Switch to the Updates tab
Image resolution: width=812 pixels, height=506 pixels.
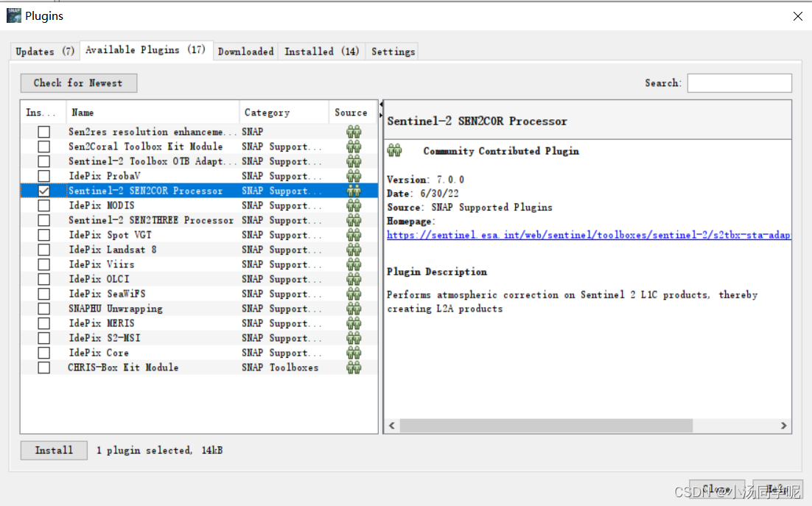click(x=44, y=51)
